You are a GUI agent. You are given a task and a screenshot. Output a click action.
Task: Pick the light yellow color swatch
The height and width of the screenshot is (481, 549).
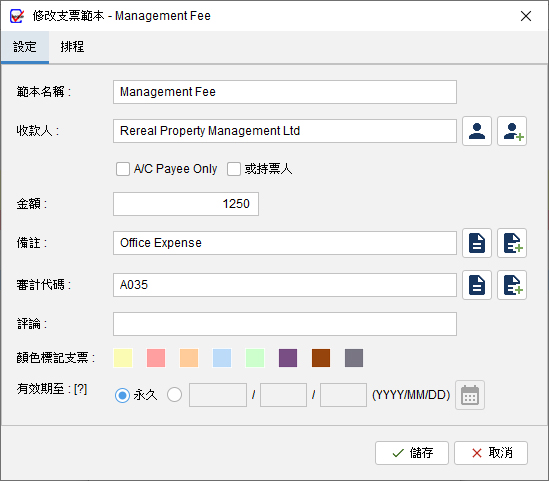tap(123, 358)
